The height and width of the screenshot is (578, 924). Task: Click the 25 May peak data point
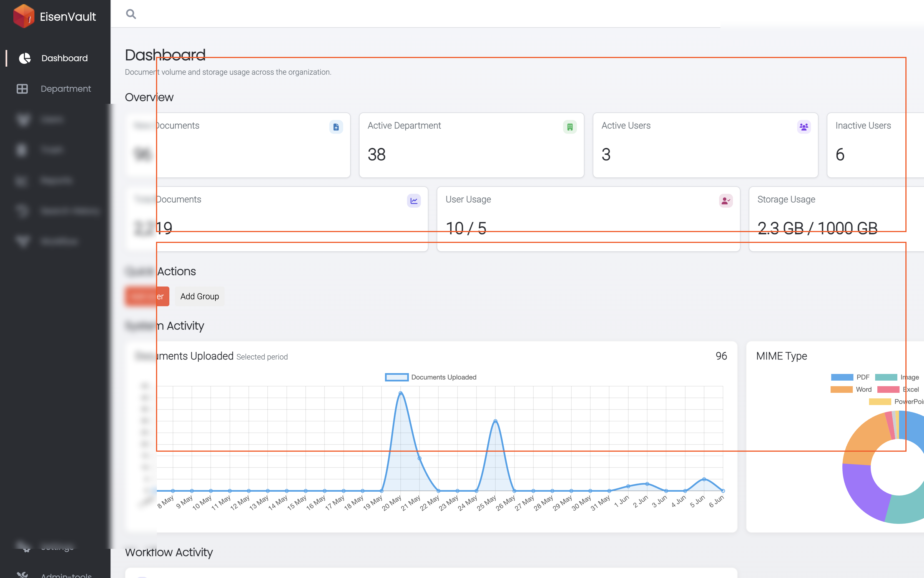click(495, 421)
